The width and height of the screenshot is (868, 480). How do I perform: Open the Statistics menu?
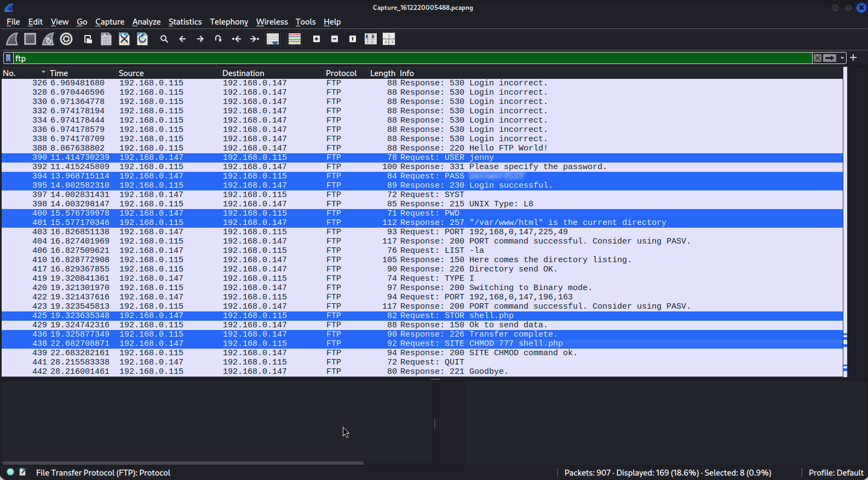(x=185, y=22)
